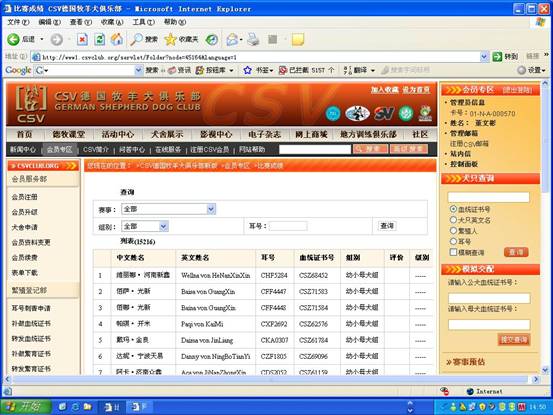Open the 会员注册 sidebar link
Screen dimensions: 553x415
click(x=25, y=197)
